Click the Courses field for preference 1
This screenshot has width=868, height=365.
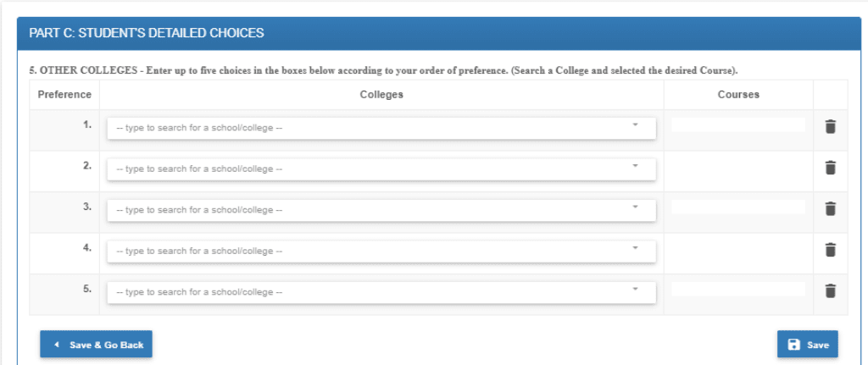pos(738,125)
